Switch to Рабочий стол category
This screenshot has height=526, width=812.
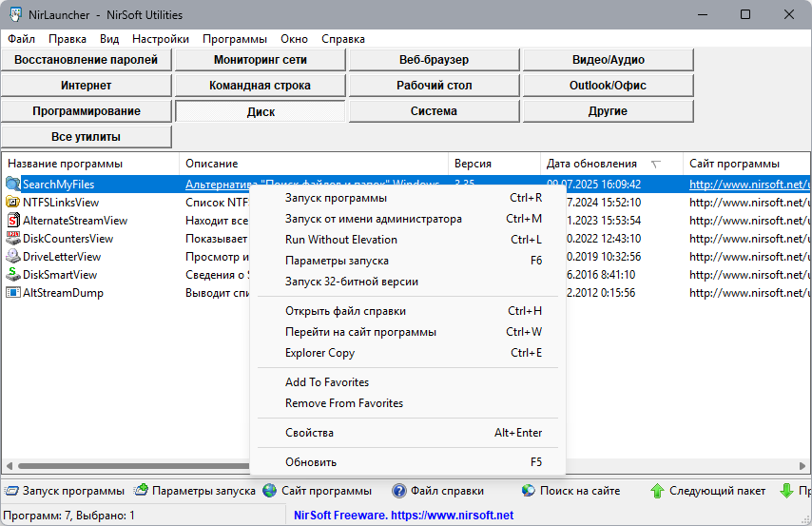pos(434,86)
